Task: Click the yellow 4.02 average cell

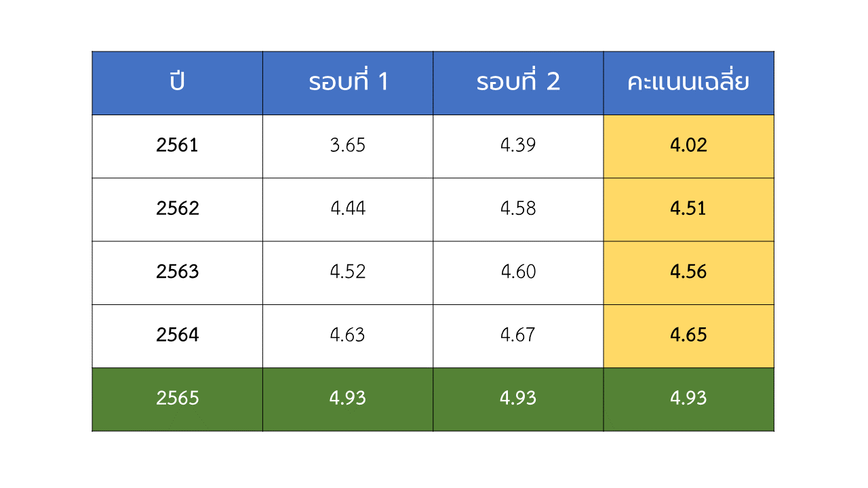Action: (x=688, y=146)
